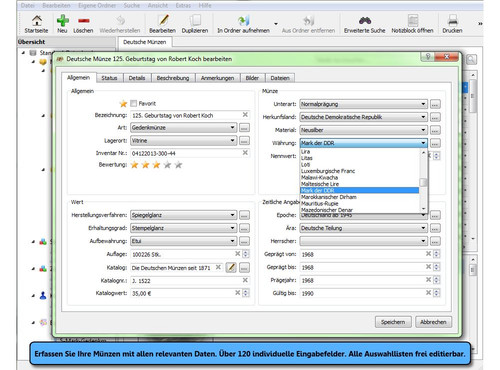Open the Extras menu
This screenshot has width=500, height=370.
[x=183, y=5]
